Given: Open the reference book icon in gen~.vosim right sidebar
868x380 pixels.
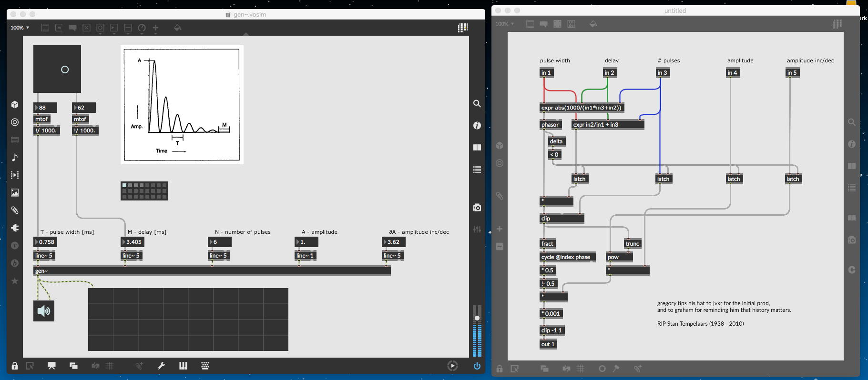Looking at the screenshot, I should tap(477, 147).
